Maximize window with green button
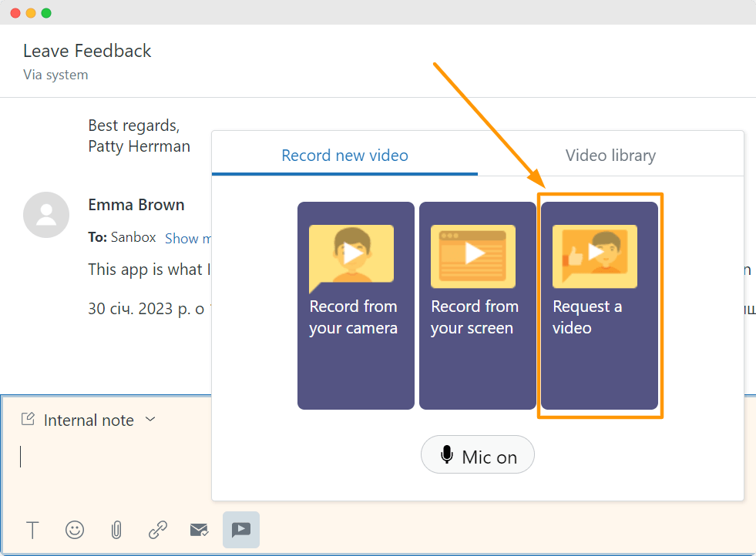Image resolution: width=756 pixels, height=556 pixels. 46,13
